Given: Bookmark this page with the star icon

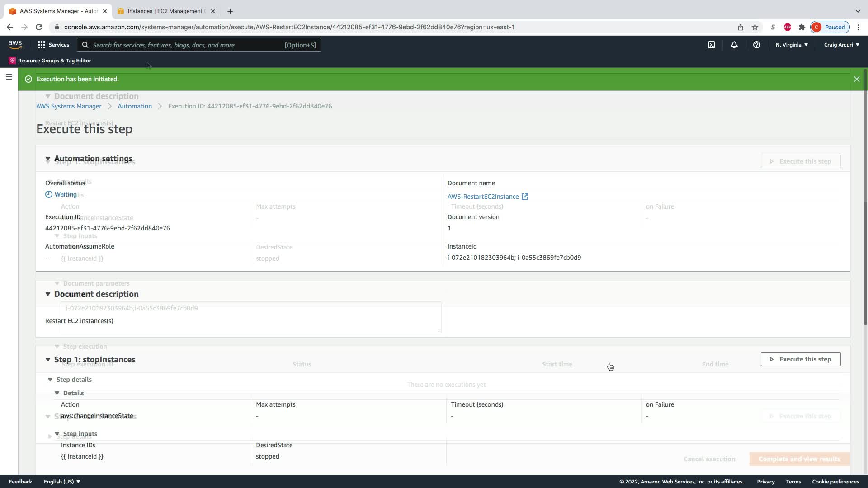Looking at the screenshot, I should (755, 27).
